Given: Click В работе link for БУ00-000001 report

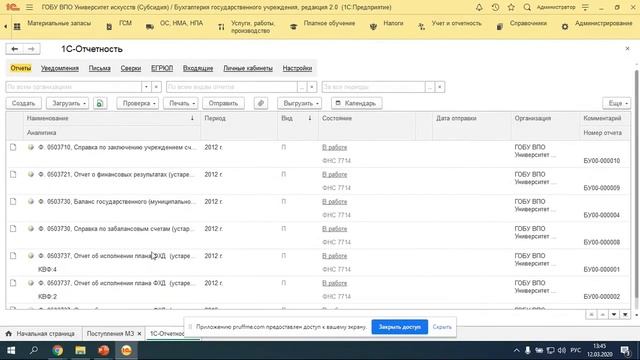Looking at the screenshot, I should click(334, 256).
